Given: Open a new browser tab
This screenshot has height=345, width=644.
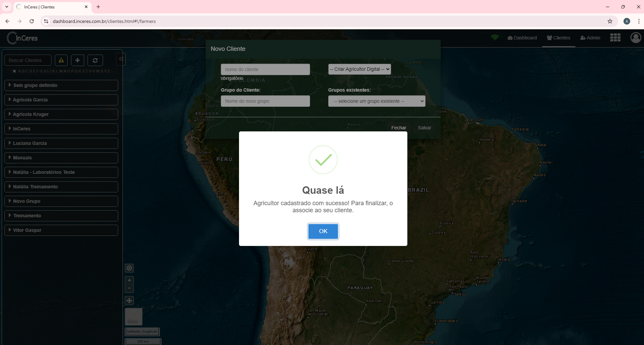Looking at the screenshot, I should click(x=98, y=7).
